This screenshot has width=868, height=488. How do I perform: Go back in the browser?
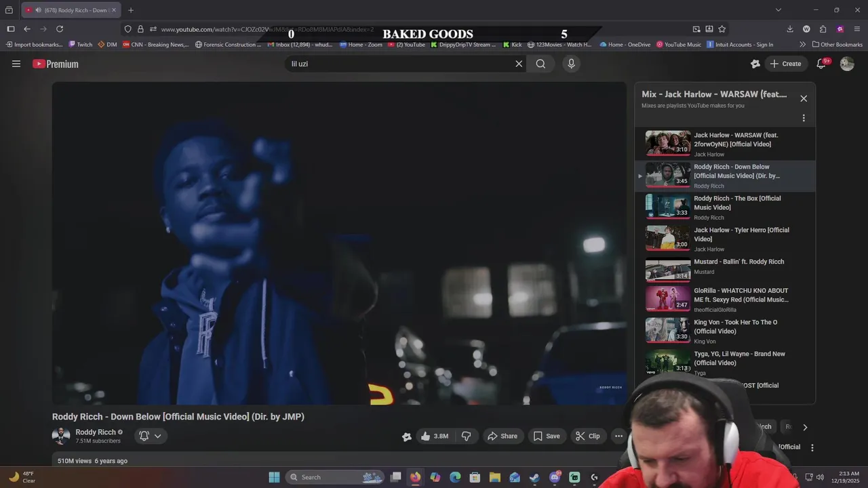point(27,29)
